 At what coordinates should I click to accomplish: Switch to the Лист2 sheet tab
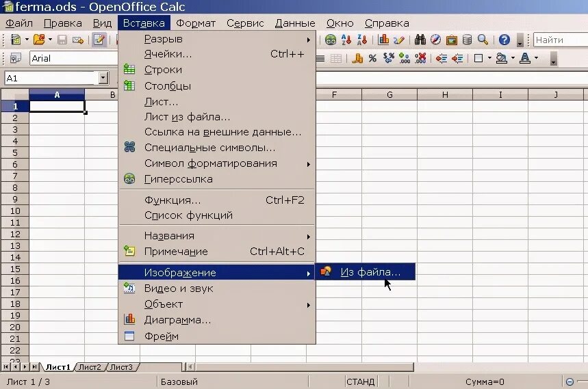90,367
